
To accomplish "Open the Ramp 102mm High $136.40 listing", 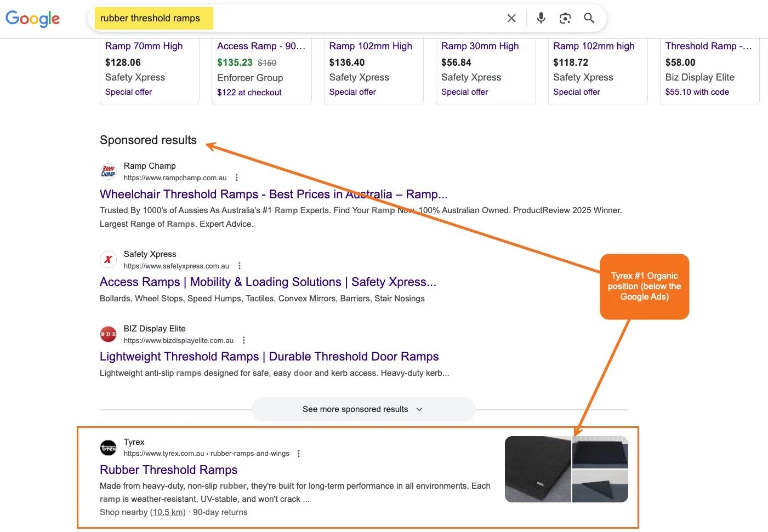I will pos(371,46).
